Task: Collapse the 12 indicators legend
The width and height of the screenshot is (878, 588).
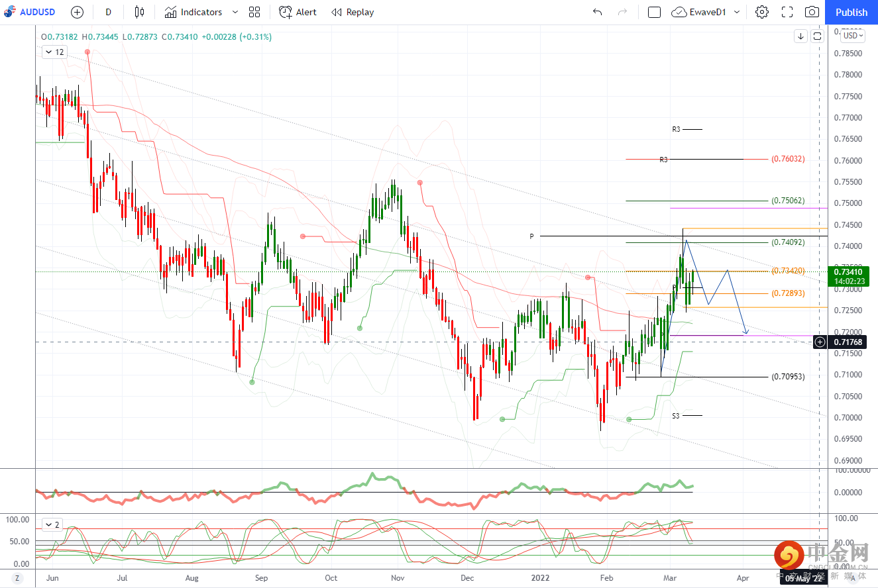Action: pyautogui.click(x=54, y=52)
